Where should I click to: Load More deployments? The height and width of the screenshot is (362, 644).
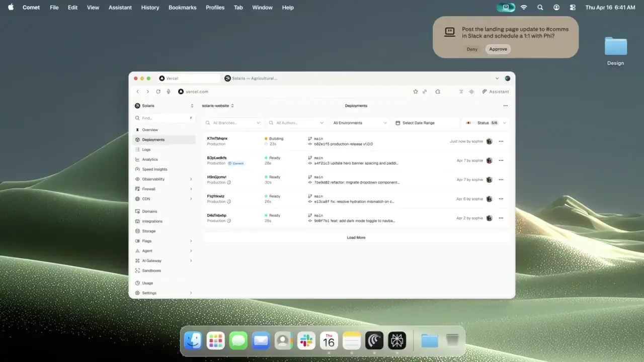(356, 237)
